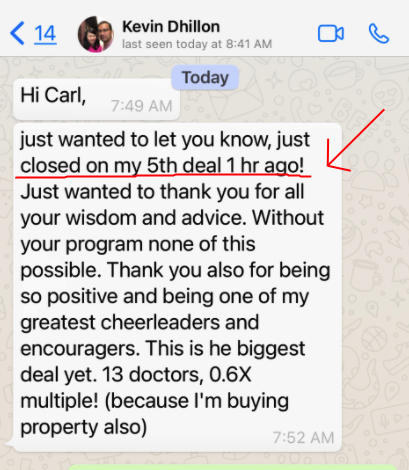
Task: Tap the last seen today status text
Action: coord(197,44)
